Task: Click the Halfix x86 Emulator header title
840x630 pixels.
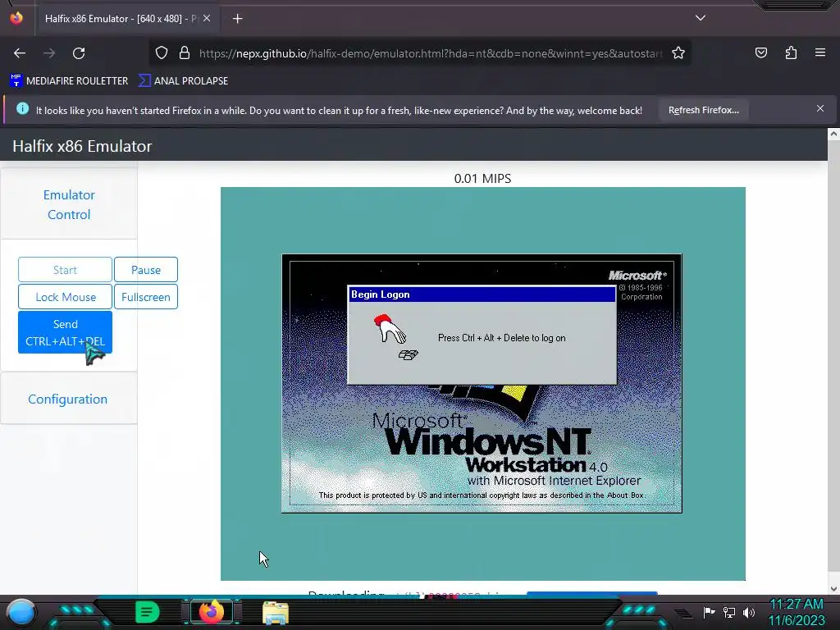Action: tap(82, 146)
